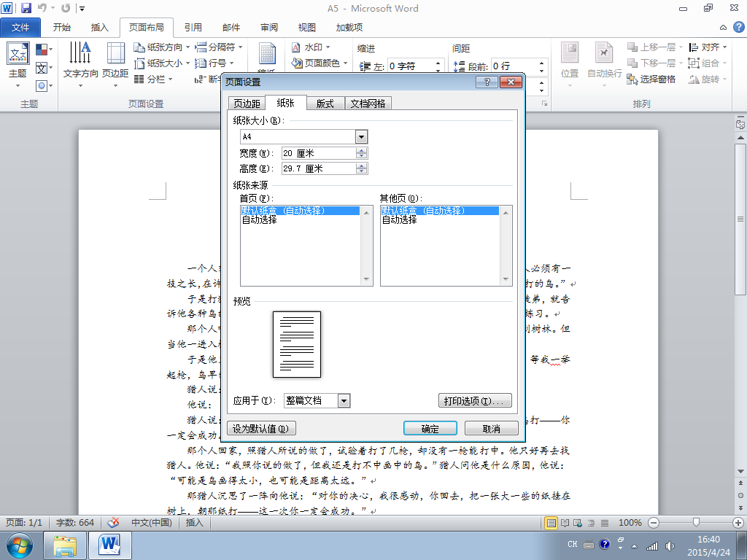747x560 pixels.
Task: Click the Margins (页边距) icon
Action: point(115,52)
